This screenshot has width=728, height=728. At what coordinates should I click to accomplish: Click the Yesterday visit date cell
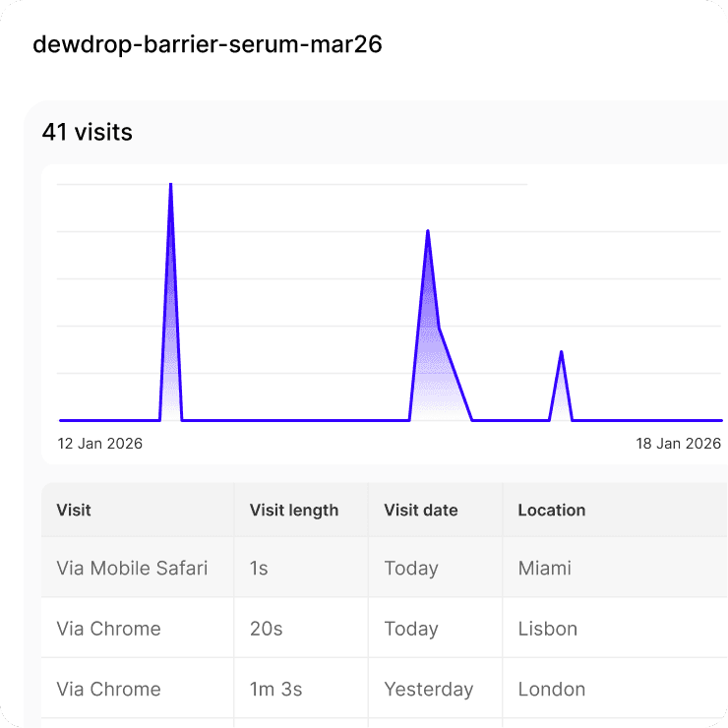[435, 688]
